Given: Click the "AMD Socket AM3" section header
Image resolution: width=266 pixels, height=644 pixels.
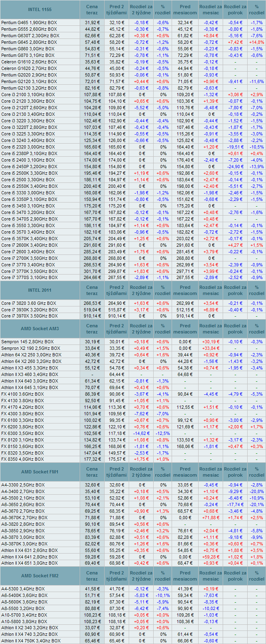Looking at the screenshot, I should (40, 329).
